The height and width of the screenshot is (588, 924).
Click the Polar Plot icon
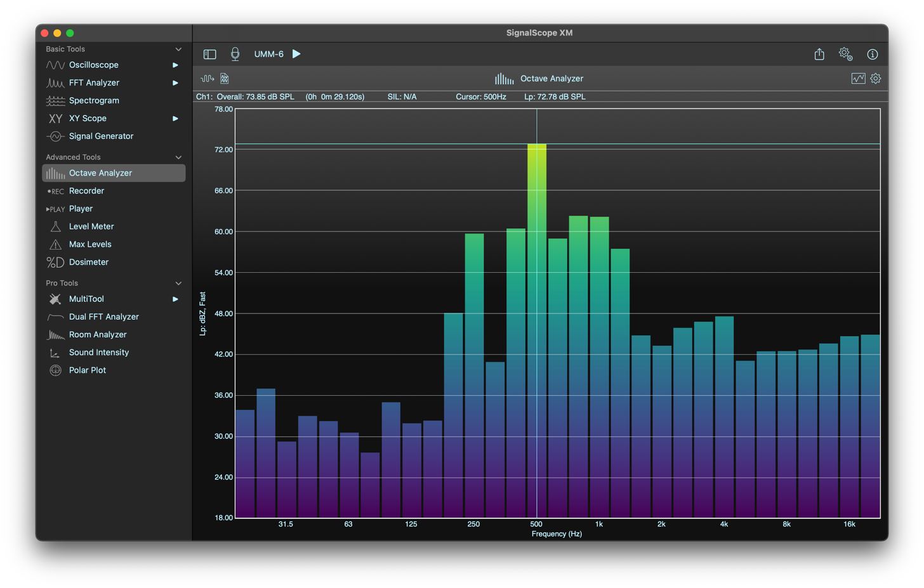point(56,370)
